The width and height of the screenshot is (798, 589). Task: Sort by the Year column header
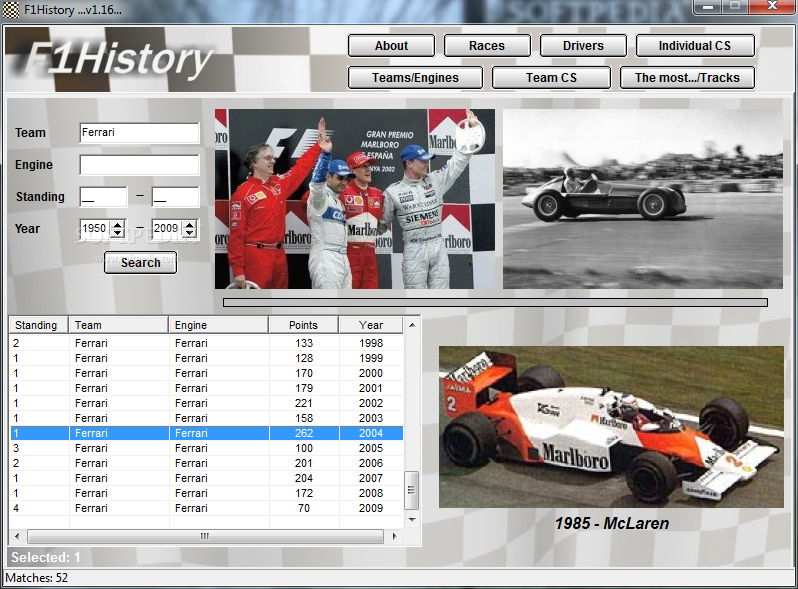click(370, 325)
